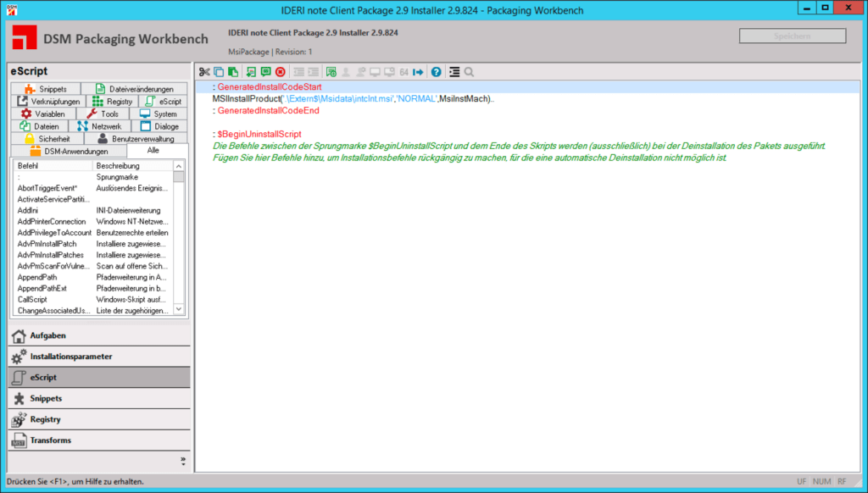Image resolution: width=868 pixels, height=493 pixels.
Task: Click the grayed increase-indent toolbar icon
Action: [x=314, y=72]
